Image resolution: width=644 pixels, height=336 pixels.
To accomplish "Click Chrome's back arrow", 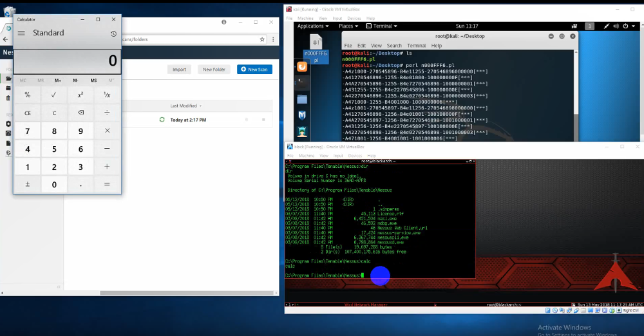I will 5,39.
